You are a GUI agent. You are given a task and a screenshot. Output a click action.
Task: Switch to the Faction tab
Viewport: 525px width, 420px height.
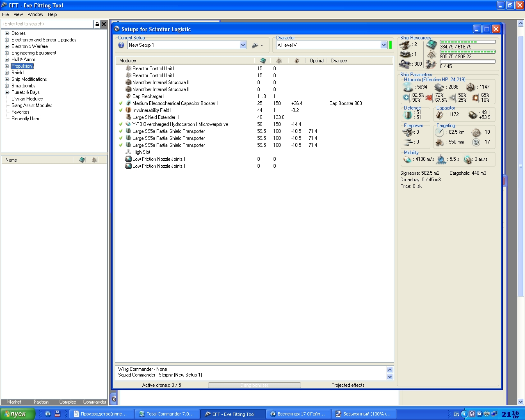tap(41, 402)
